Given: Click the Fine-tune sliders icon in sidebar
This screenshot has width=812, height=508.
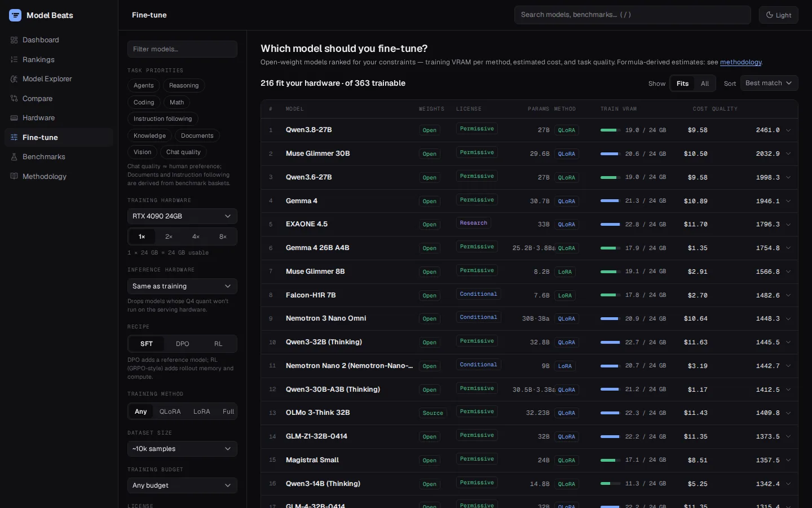Looking at the screenshot, I should pos(14,137).
